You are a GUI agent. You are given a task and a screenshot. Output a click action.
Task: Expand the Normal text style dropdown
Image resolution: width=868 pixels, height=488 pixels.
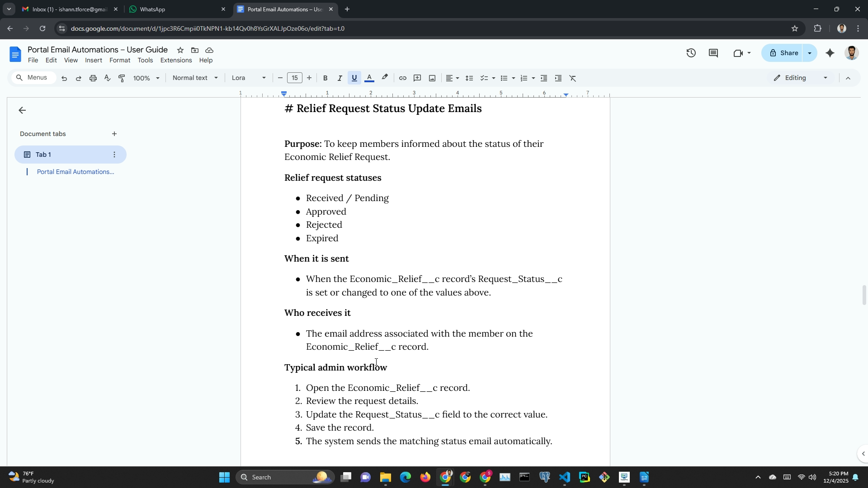[195, 78]
